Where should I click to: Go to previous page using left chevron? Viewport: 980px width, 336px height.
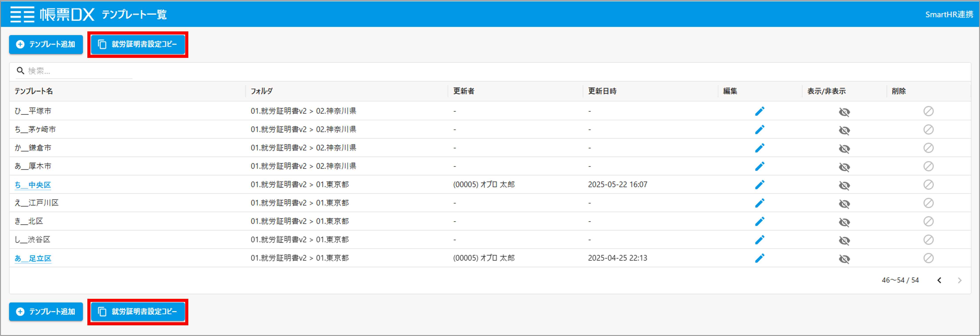click(x=939, y=280)
